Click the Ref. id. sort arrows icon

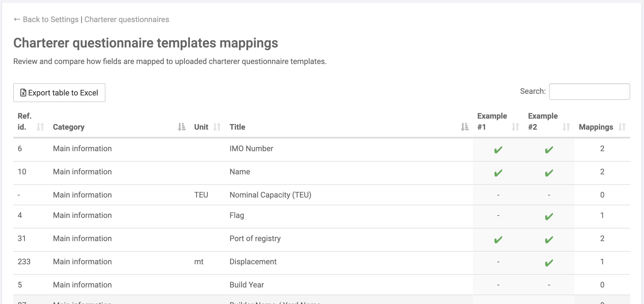coord(40,127)
